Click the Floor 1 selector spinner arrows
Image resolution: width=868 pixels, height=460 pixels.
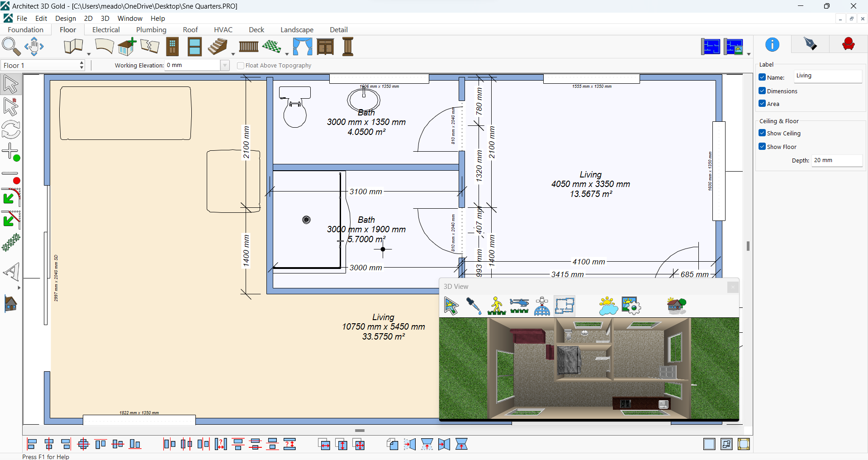(81, 66)
